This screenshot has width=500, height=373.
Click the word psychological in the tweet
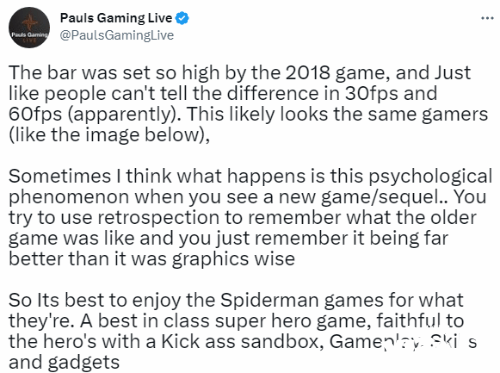click(430, 177)
